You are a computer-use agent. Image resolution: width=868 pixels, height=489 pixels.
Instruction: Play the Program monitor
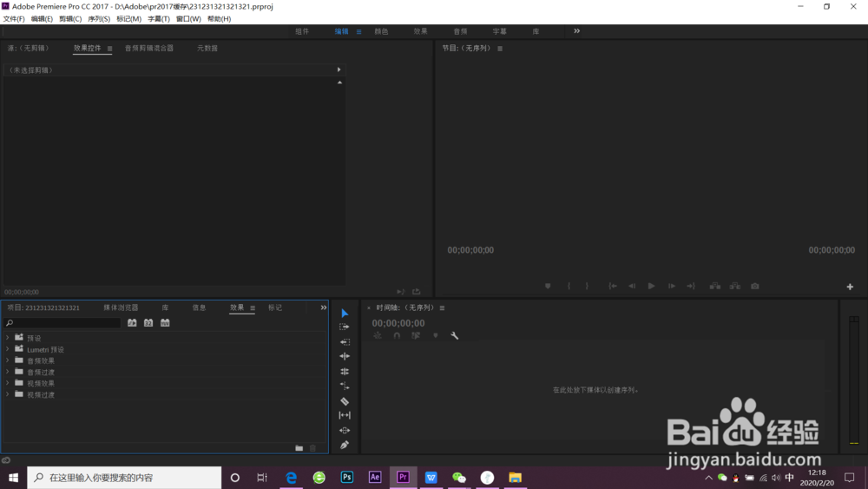652,287
